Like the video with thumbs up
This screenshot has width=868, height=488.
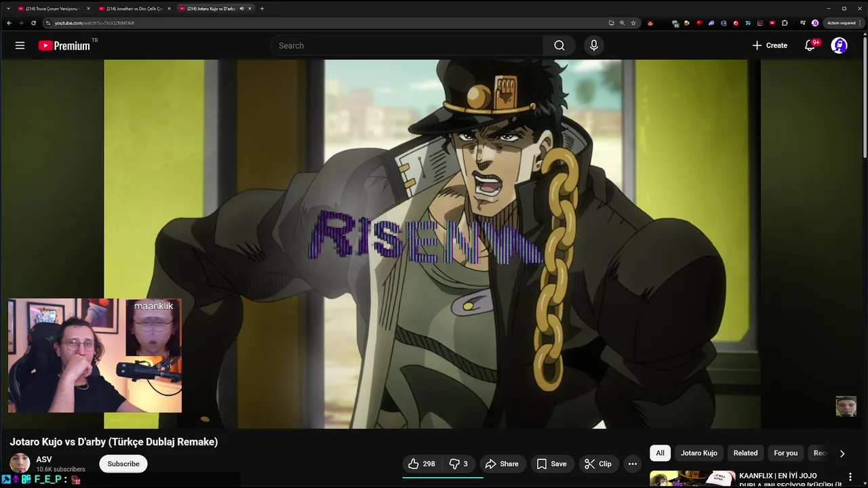click(x=421, y=464)
